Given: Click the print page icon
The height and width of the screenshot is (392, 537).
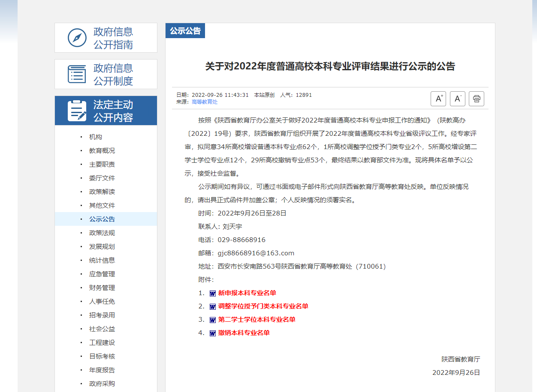Looking at the screenshot, I should click(x=476, y=99).
